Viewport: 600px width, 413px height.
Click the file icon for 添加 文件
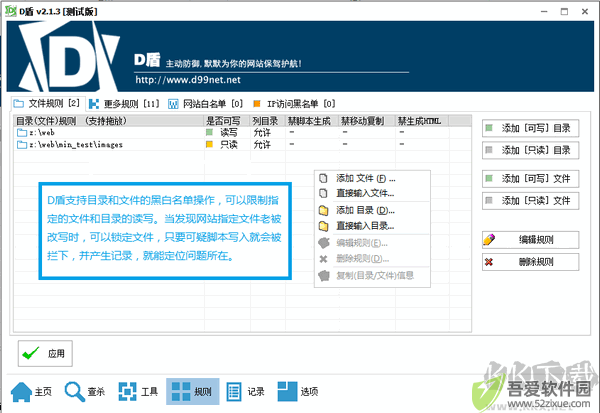click(x=323, y=178)
